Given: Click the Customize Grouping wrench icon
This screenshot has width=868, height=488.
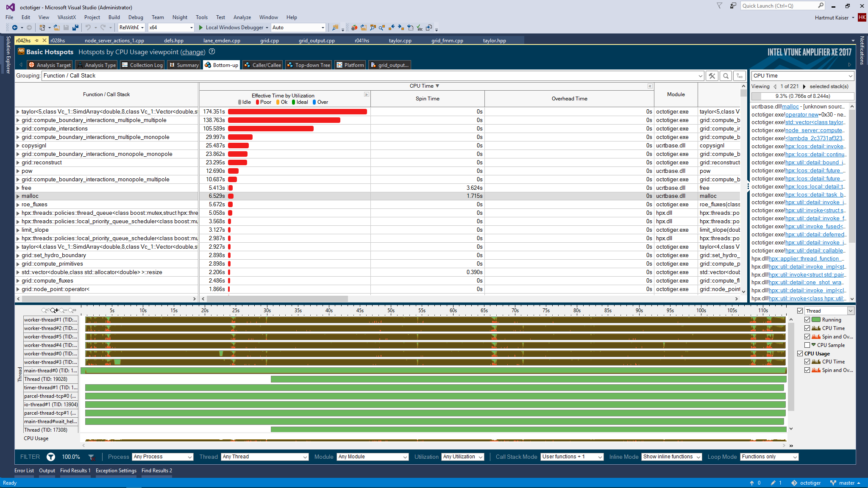Looking at the screenshot, I should (712, 76).
